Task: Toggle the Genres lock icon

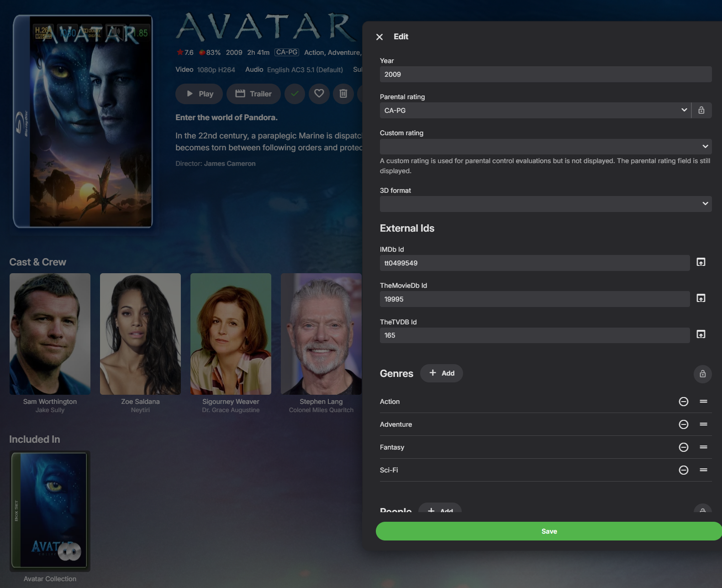Action: 703,374
